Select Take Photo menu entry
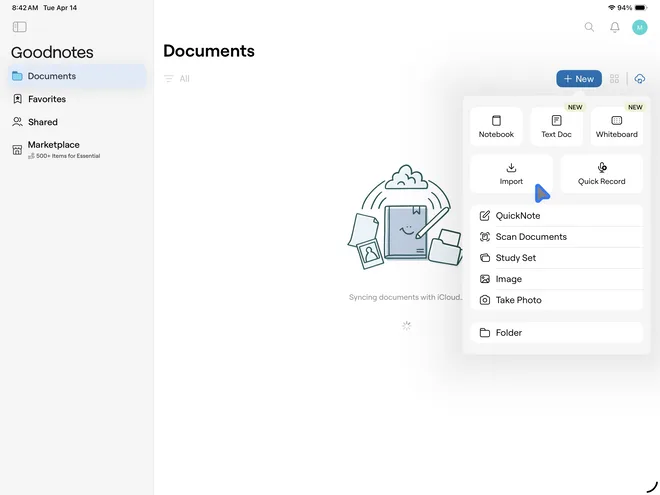Viewport: 660px width, 495px height. (556, 300)
